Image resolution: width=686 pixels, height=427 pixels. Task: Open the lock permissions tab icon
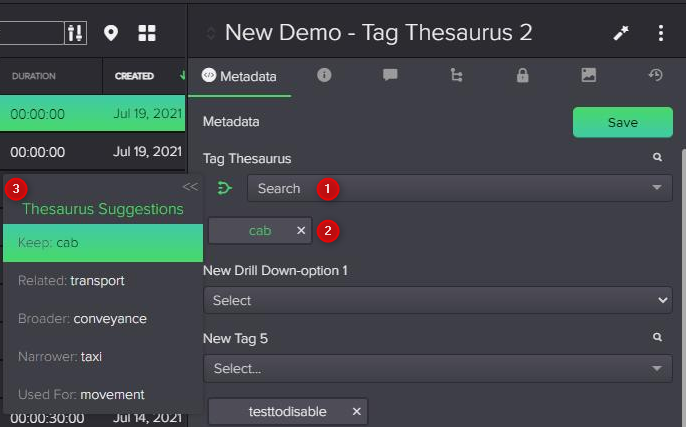(x=522, y=76)
